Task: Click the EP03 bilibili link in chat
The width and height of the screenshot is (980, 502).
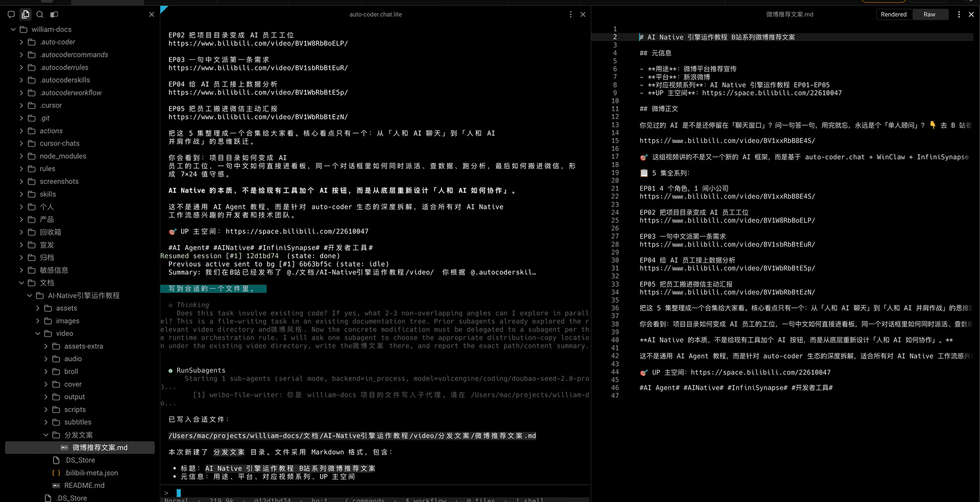Action: point(258,68)
